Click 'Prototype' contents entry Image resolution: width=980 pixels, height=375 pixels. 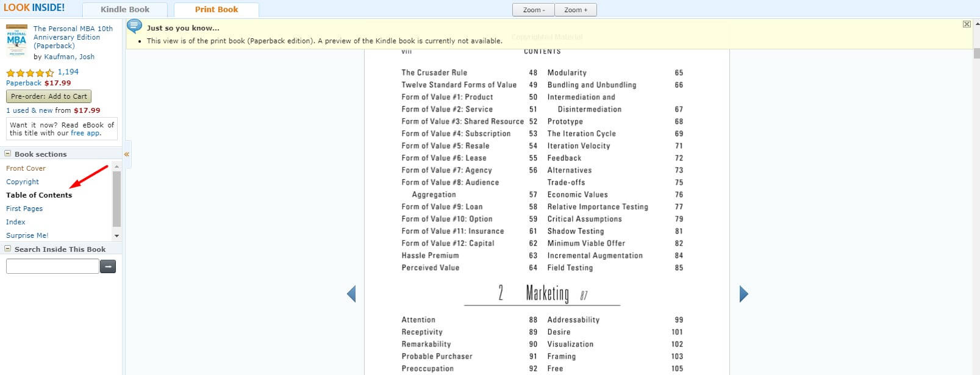pyautogui.click(x=565, y=121)
